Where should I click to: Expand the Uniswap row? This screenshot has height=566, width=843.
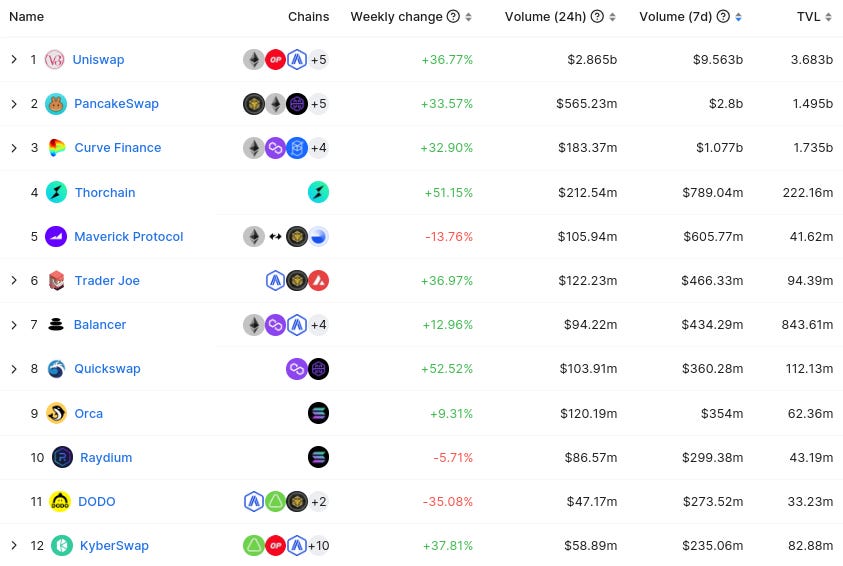14,60
